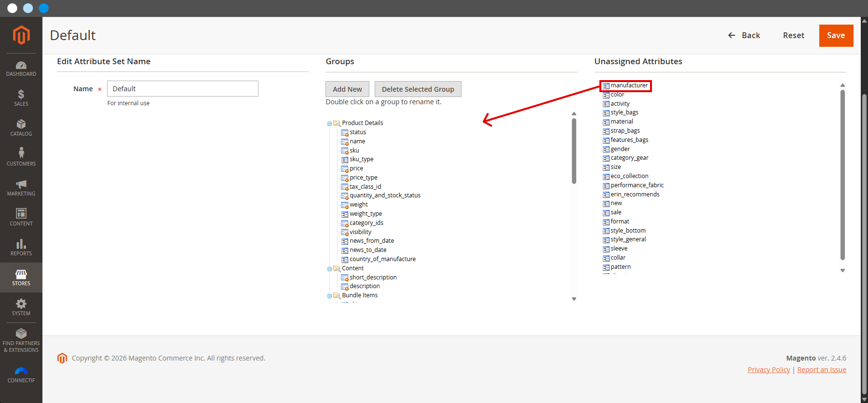Screen dimensions: 868x403
Task: Collapse the Product Details group
Action: click(330, 124)
